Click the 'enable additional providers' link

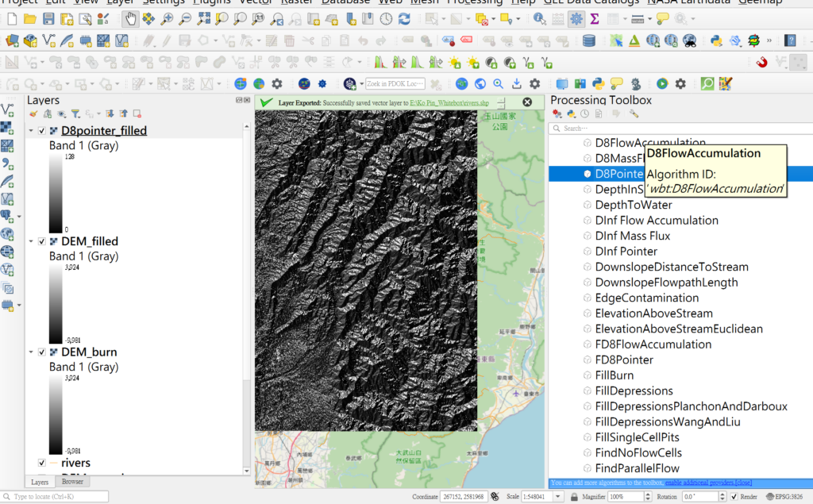(699, 483)
